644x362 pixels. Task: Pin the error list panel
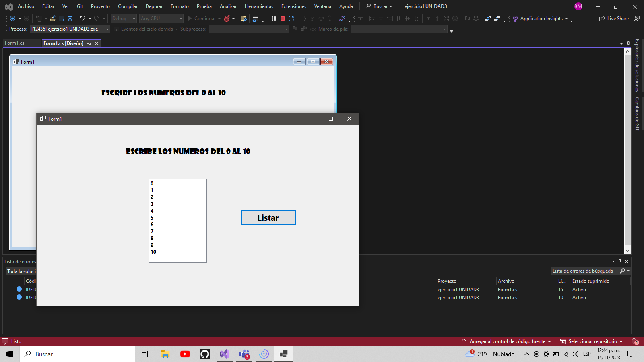[620, 261]
